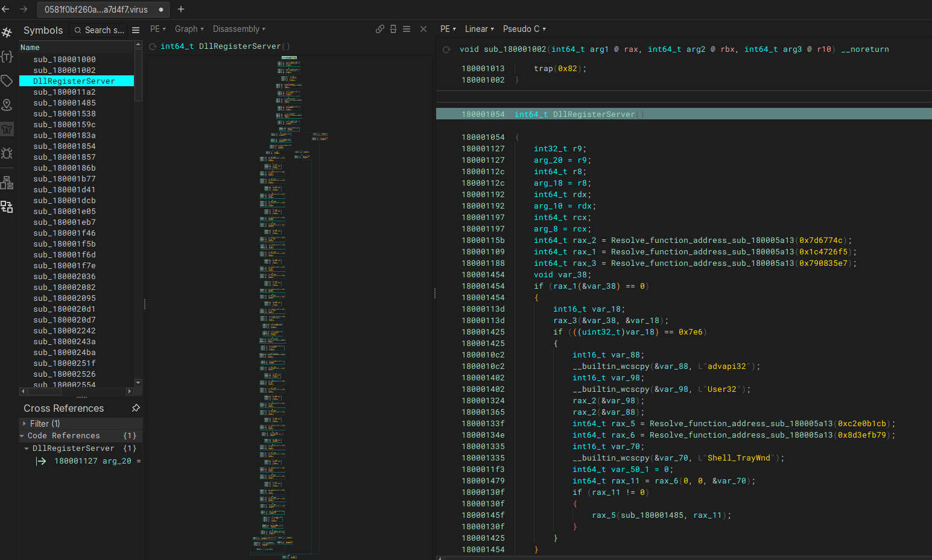Open the PE dropdown in graph pane
Viewport: 932px width, 560px height.
[x=158, y=29]
